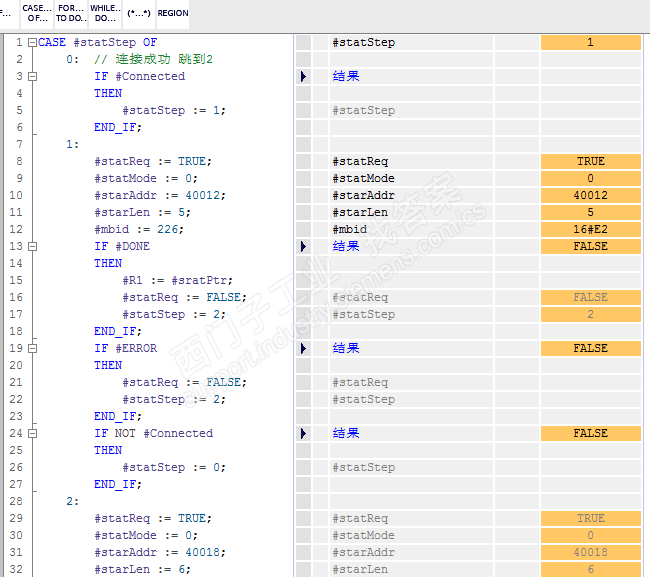
Task: Click the greyed TRUE value on line 29
Action: tap(591, 518)
